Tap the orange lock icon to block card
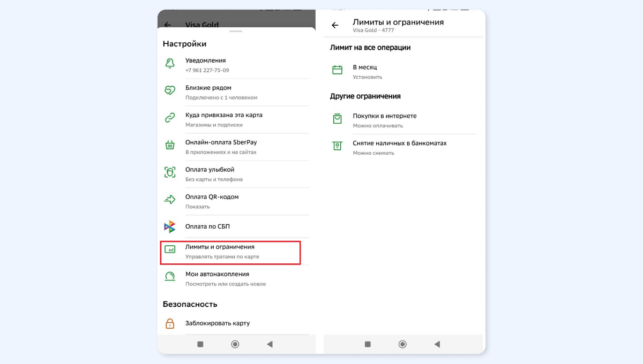Viewport: 643px width, 364px height. click(170, 323)
